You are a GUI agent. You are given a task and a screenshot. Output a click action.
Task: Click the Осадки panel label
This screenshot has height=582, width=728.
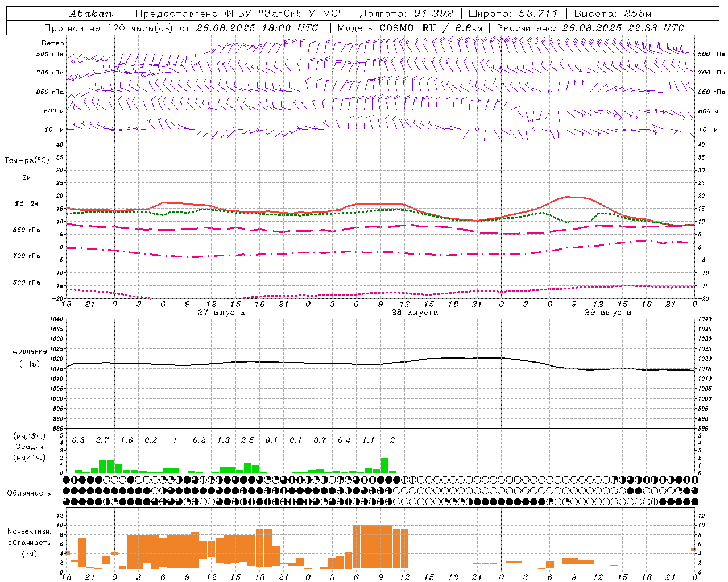(x=29, y=447)
